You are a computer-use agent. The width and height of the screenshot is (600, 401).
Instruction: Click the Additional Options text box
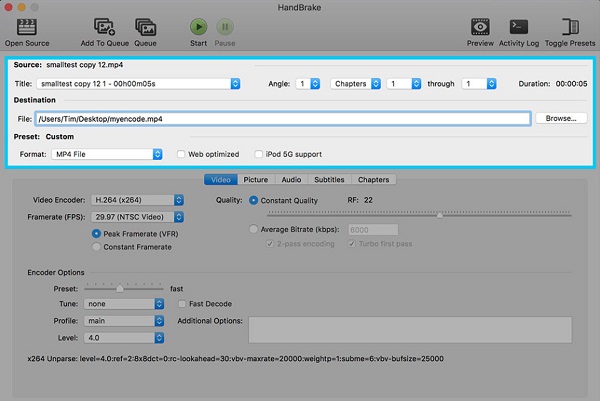click(410, 329)
